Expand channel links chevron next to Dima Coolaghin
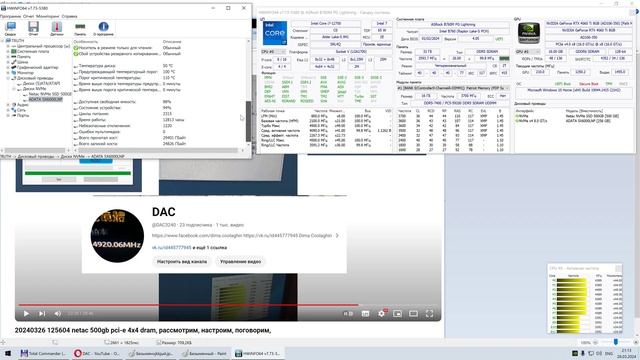 337,236
